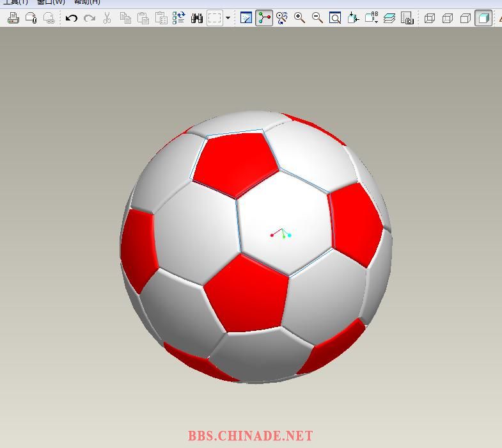This screenshot has height=448, width=502.
Task: Click the Copy icon
Action: tap(125, 18)
